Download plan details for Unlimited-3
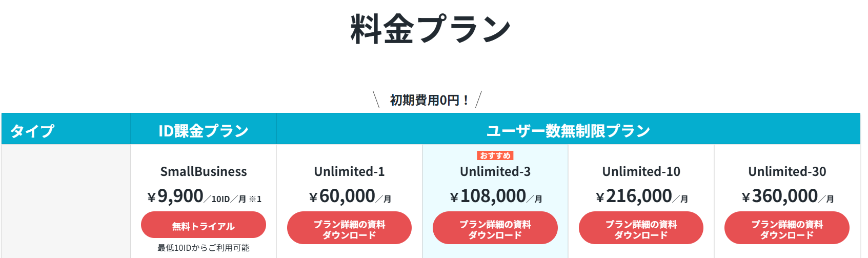The height and width of the screenshot is (258, 868). [495, 229]
